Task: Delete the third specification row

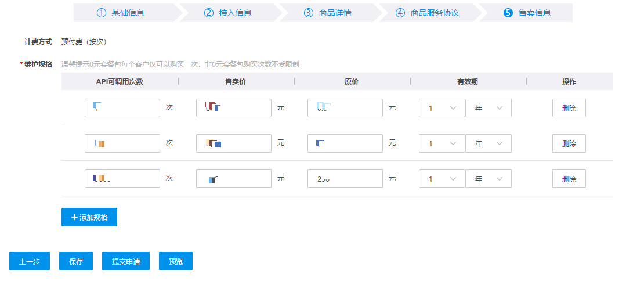Action: pos(569,179)
